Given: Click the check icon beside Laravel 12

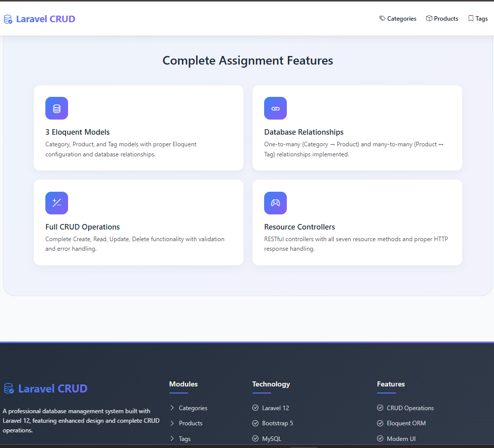Looking at the screenshot, I should [x=256, y=408].
